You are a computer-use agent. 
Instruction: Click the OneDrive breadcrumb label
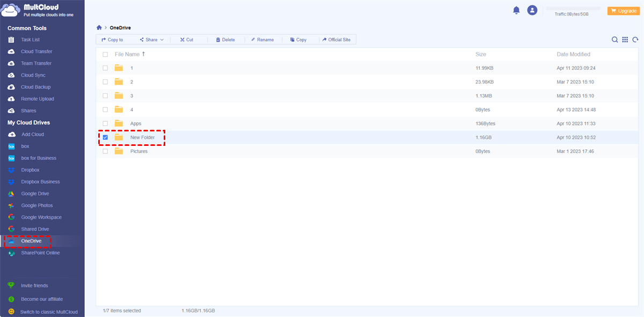click(120, 28)
